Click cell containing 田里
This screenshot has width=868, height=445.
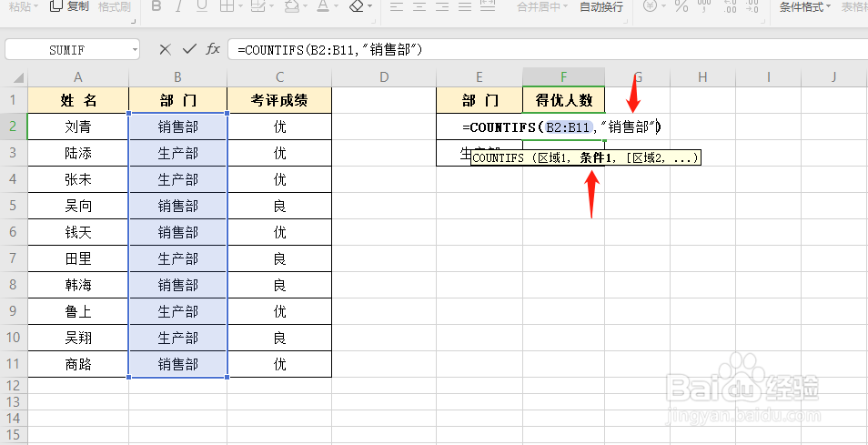pyautogui.click(x=78, y=258)
